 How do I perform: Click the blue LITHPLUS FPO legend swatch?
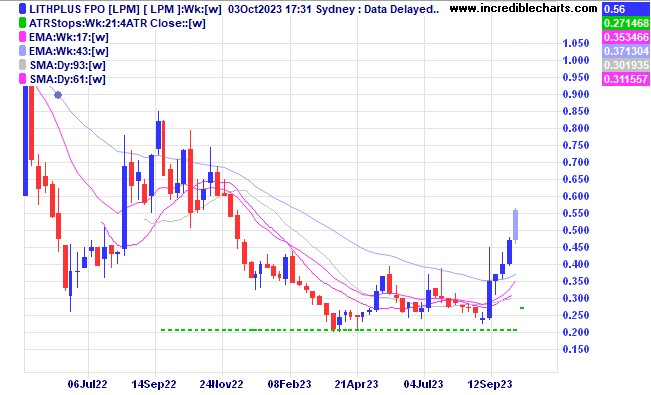(x=22, y=9)
